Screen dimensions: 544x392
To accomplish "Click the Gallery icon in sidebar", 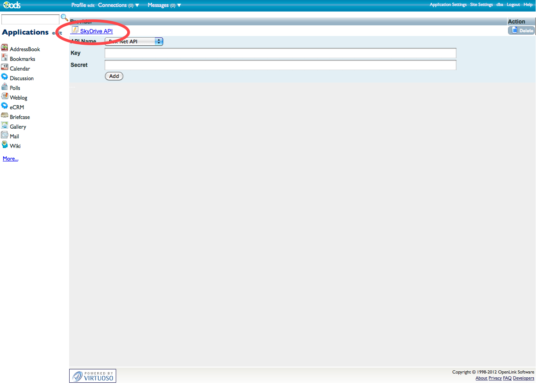I will 5,125.
